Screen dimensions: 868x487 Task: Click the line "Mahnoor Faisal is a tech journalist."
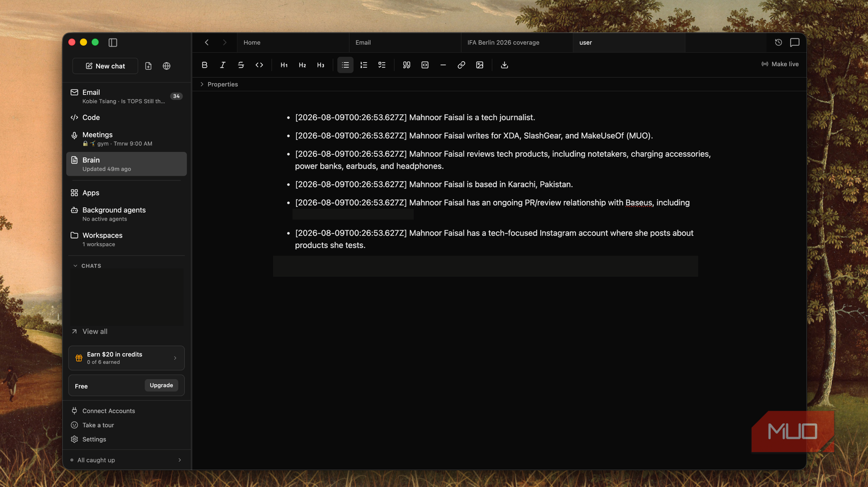pos(415,117)
